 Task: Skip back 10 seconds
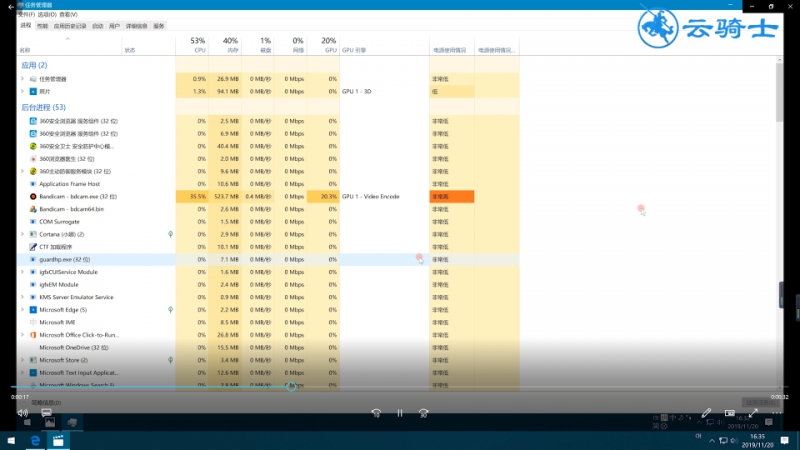pyautogui.click(x=376, y=413)
